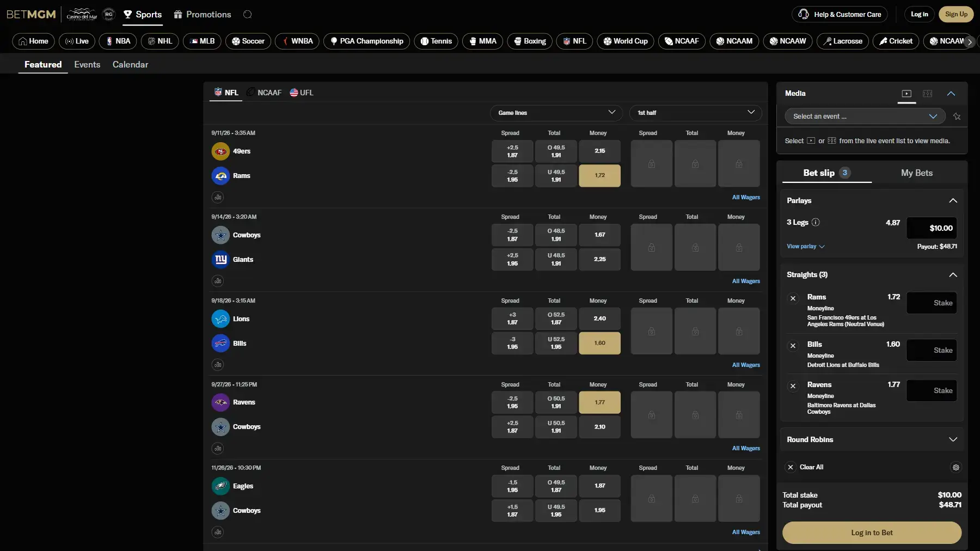Image resolution: width=980 pixels, height=551 pixels.
Task: Collapse the Straights (3) section
Action: pos(953,275)
